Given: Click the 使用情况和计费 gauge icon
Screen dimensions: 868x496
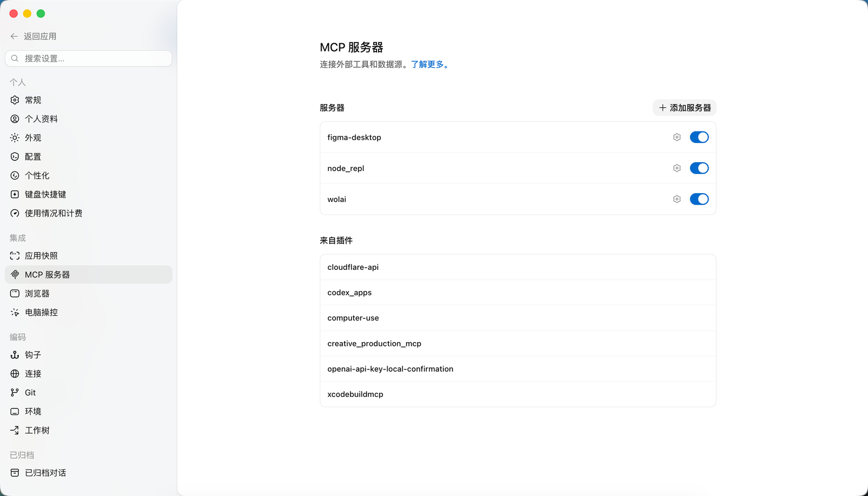Looking at the screenshot, I should (15, 214).
